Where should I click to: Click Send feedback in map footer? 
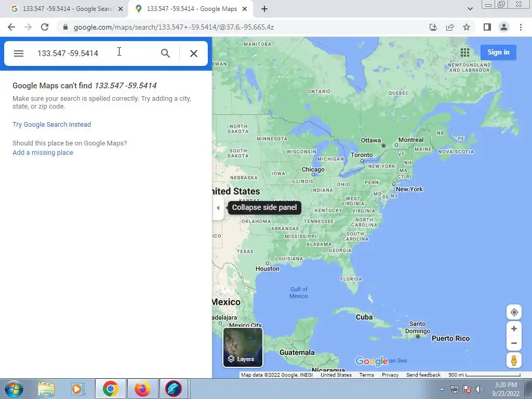point(423,375)
